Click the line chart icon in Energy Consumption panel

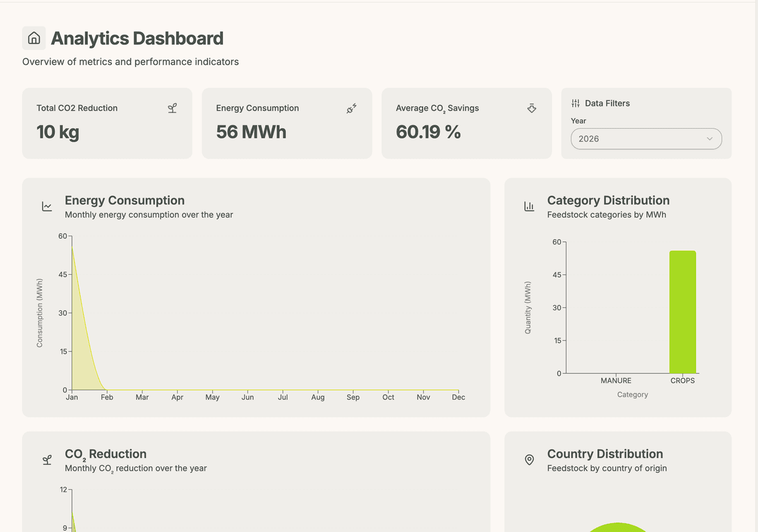click(x=46, y=205)
